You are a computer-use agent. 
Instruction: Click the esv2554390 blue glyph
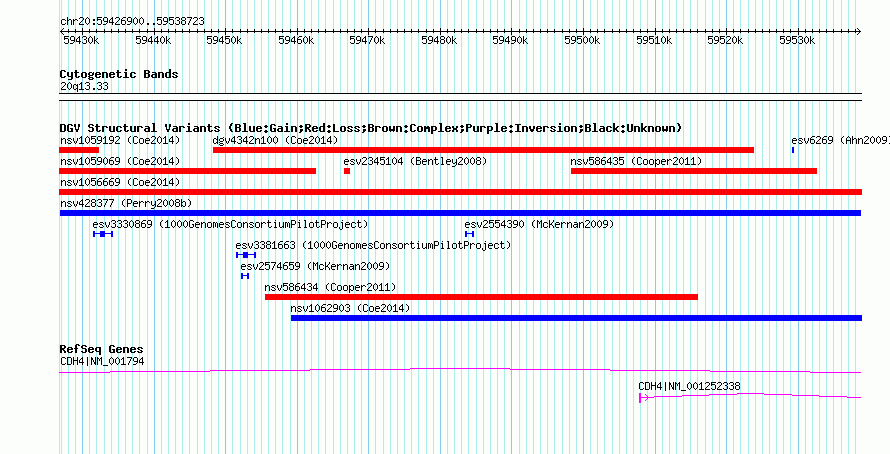coord(469,234)
